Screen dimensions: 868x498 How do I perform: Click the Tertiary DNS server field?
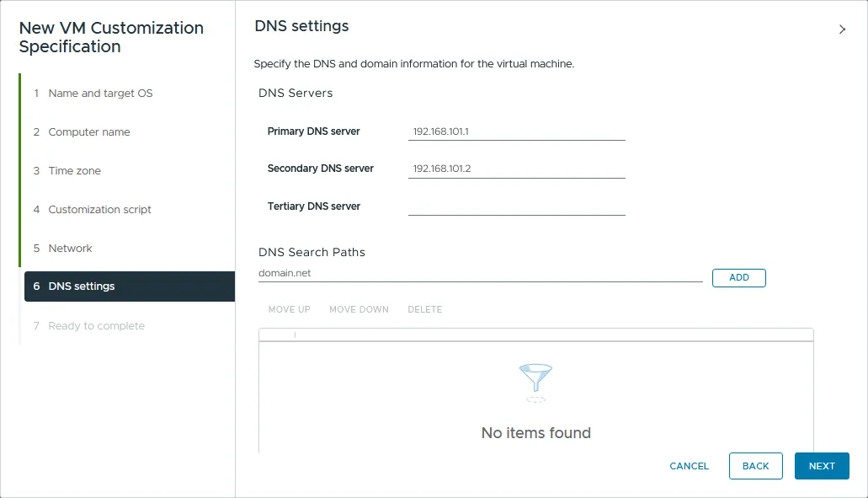[x=516, y=206]
